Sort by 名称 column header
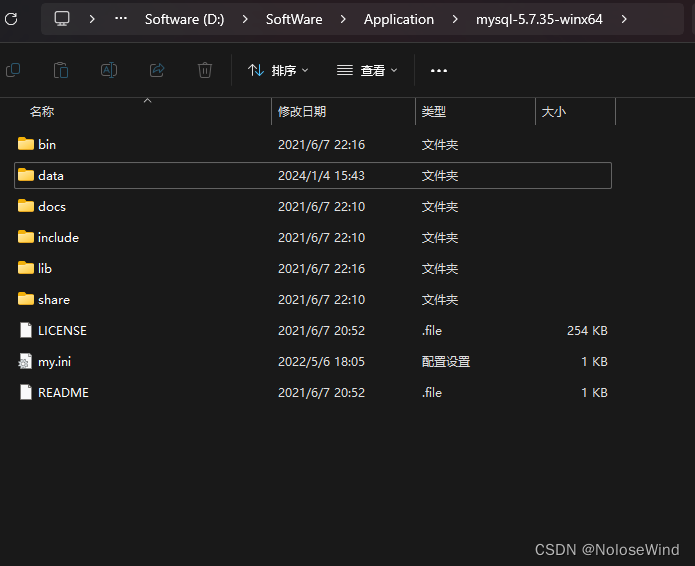Screen dimensions: 695x566 pos(42,111)
